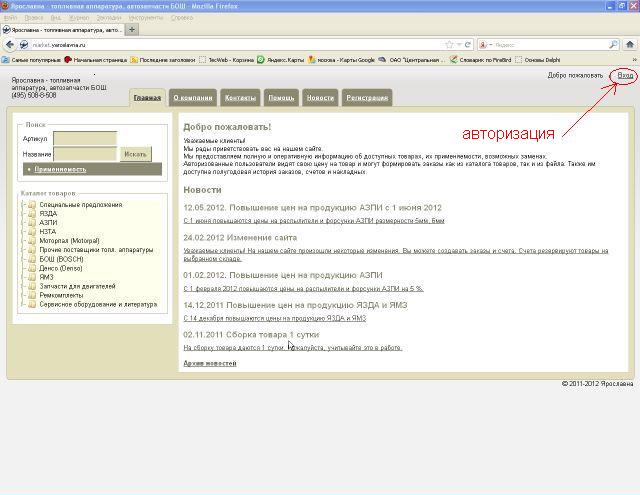The height and width of the screenshot is (495, 640).
Task: Click the Вход login link
Action: tap(625, 76)
